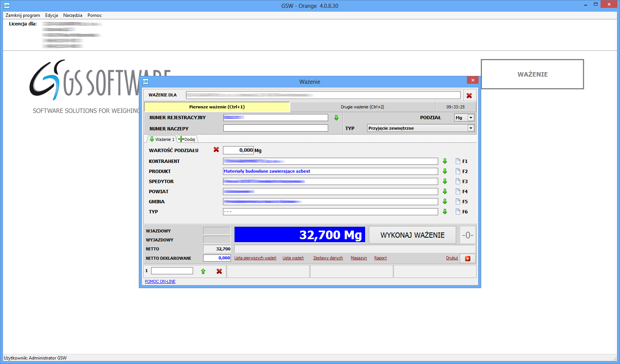The image size is (620, 364).
Task: Click green up arrow in bottom row
Action: coord(203,271)
